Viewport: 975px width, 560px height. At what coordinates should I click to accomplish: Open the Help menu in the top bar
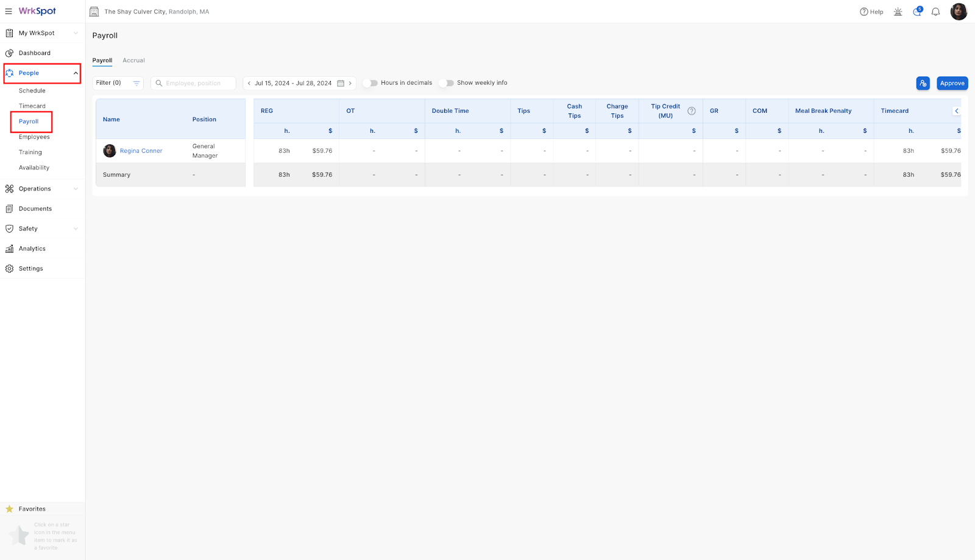871,12
